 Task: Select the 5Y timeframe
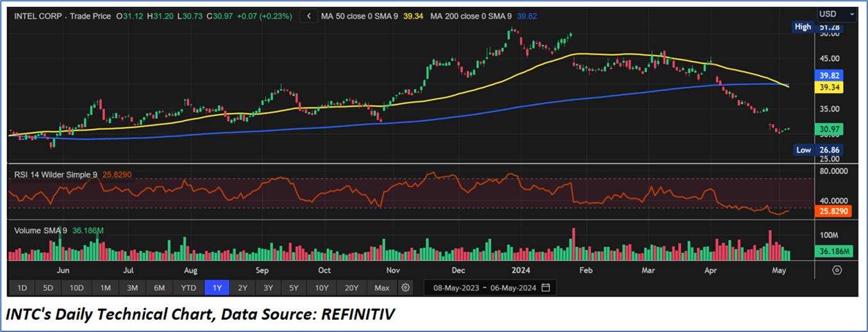point(294,288)
